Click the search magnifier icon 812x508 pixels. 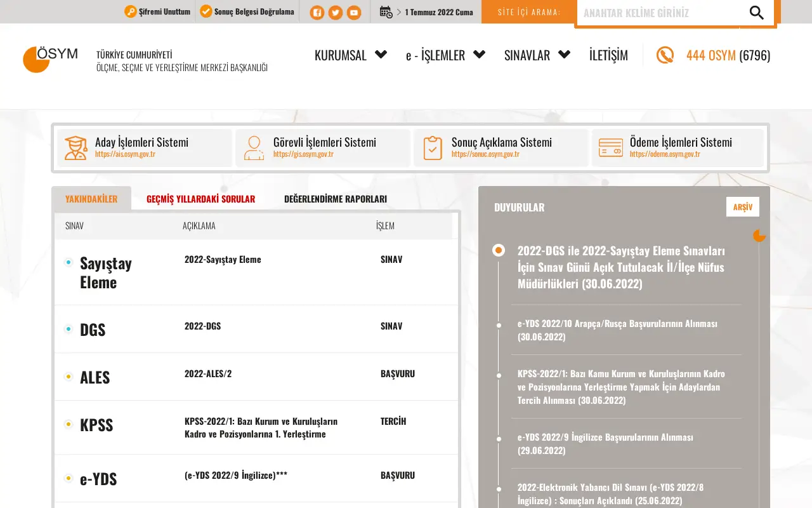point(756,13)
